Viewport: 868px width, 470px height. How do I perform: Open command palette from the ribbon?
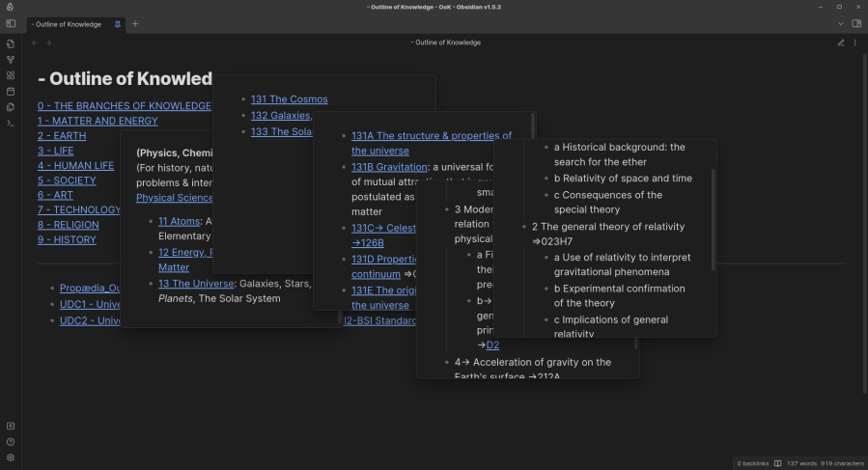(x=11, y=123)
